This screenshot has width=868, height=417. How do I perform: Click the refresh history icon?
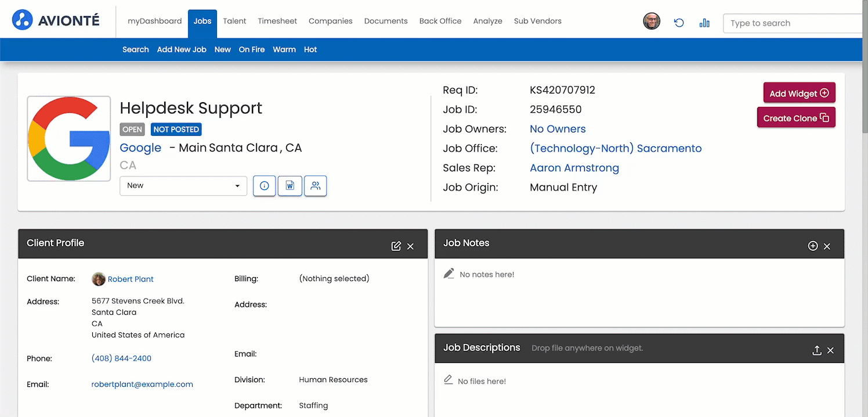(x=679, y=23)
